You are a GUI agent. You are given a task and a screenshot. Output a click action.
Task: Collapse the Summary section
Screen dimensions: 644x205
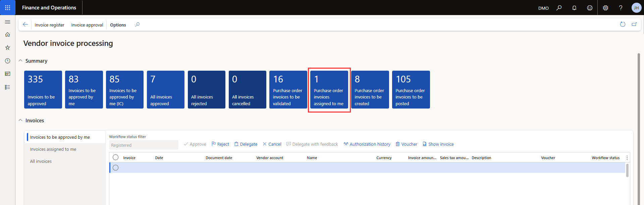click(x=20, y=61)
